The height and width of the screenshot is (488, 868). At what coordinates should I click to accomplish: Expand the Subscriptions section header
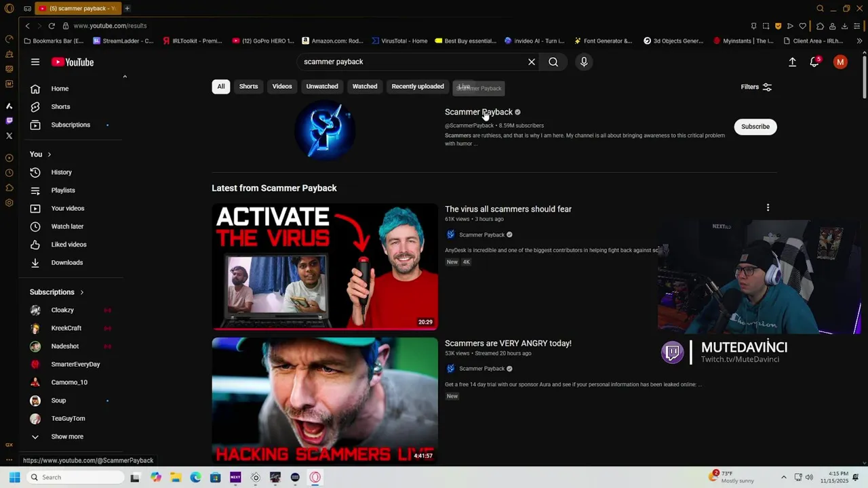(x=57, y=292)
